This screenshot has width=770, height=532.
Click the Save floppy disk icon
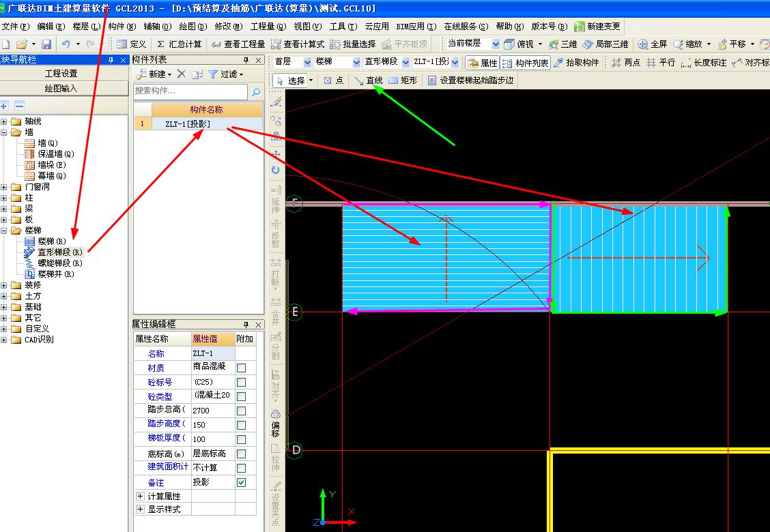coord(46,44)
